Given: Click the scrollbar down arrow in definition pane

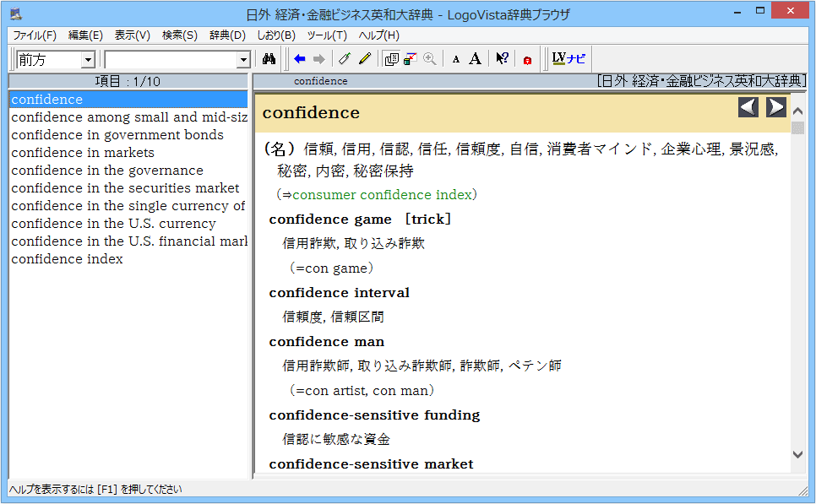Looking at the screenshot, I should tap(798, 454).
